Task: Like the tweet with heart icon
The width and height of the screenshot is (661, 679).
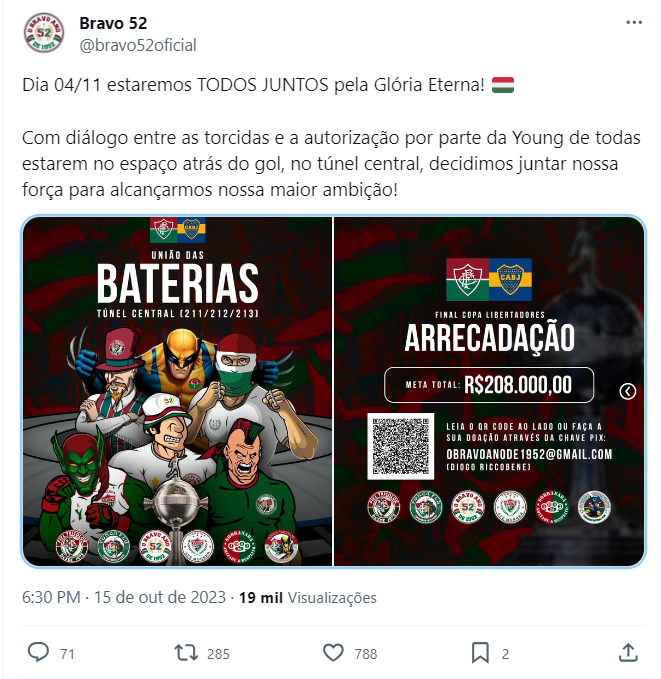Action: pyautogui.click(x=333, y=653)
